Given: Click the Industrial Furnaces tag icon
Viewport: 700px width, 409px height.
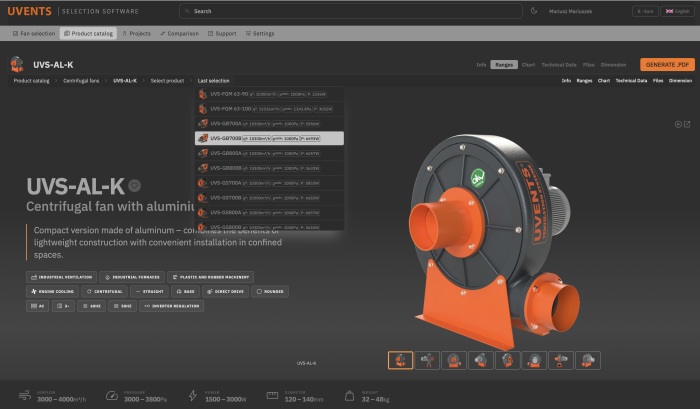Looking at the screenshot, I should pos(107,277).
